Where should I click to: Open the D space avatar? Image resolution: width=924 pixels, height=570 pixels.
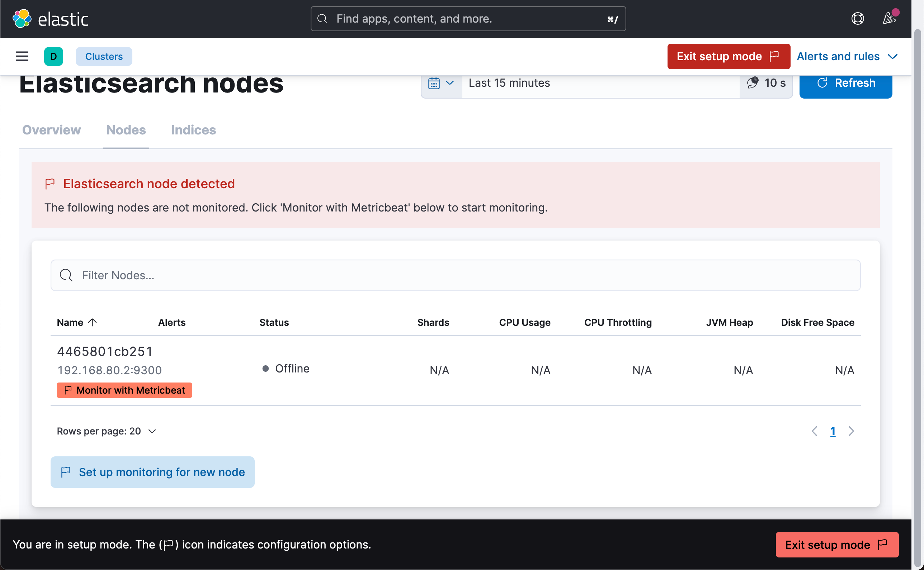tap(53, 57)
